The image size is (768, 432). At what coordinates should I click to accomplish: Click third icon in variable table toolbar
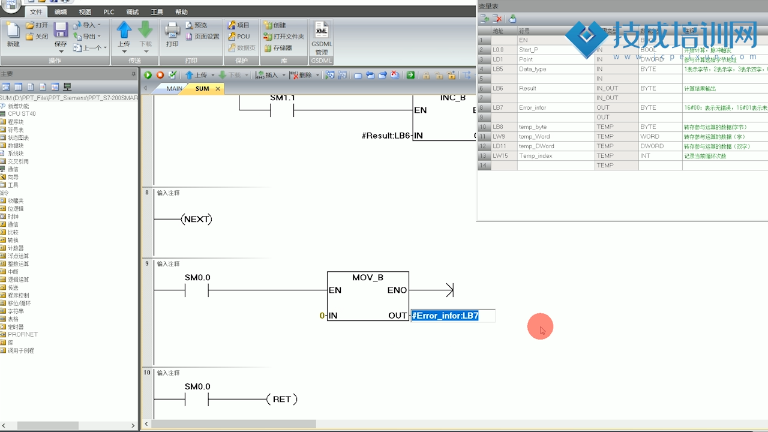point(512,19)
